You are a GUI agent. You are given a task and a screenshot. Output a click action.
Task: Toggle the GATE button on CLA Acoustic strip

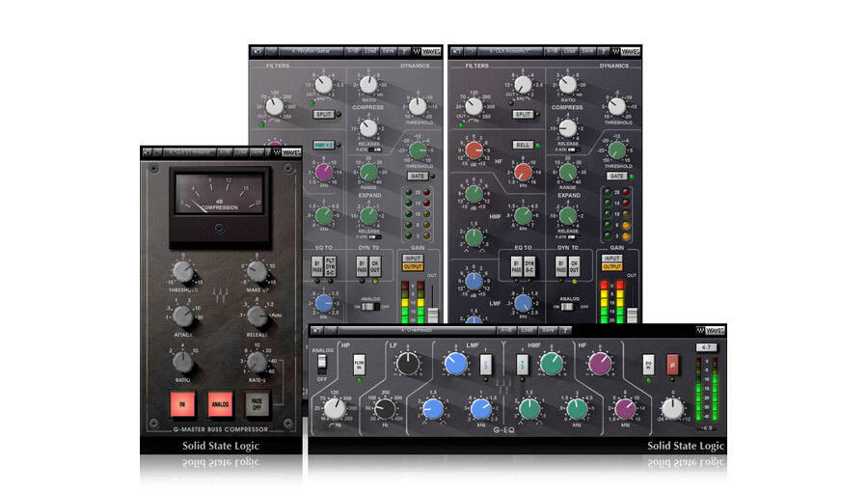[616, 177]
